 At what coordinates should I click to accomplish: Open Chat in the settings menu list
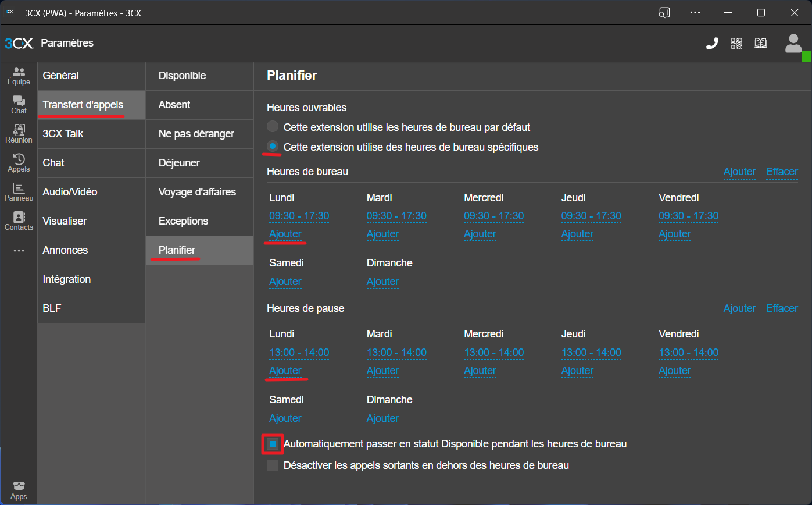click(x=91, y=163)
